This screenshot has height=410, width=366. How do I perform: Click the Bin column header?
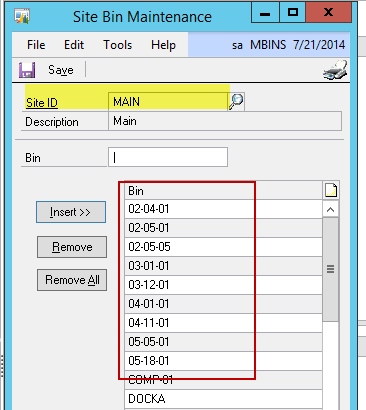[x=224, y=191]
